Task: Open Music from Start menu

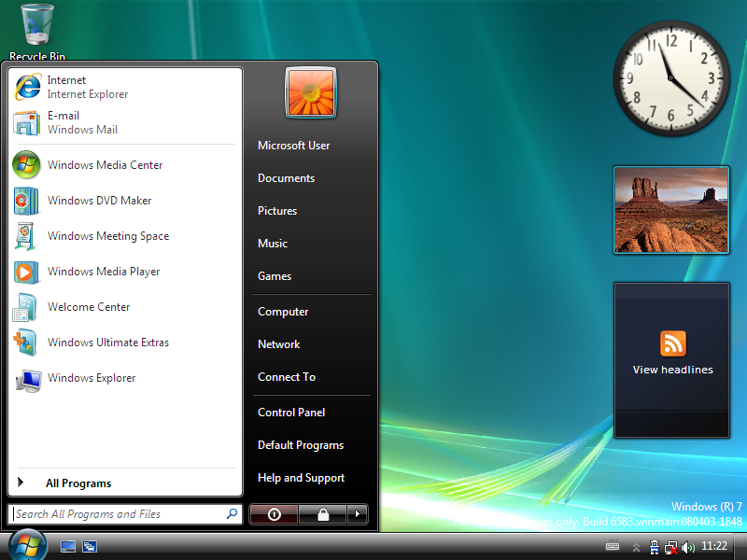Action: point(273,244)
